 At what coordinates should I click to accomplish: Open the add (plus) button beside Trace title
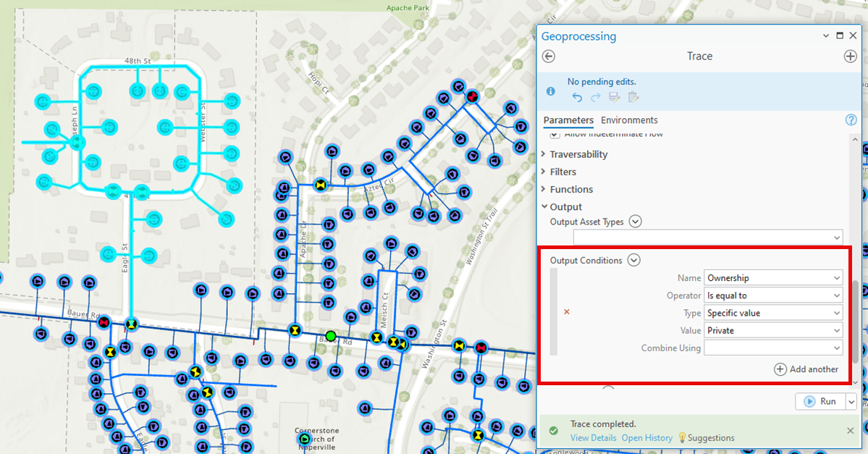tap(851, 56)
